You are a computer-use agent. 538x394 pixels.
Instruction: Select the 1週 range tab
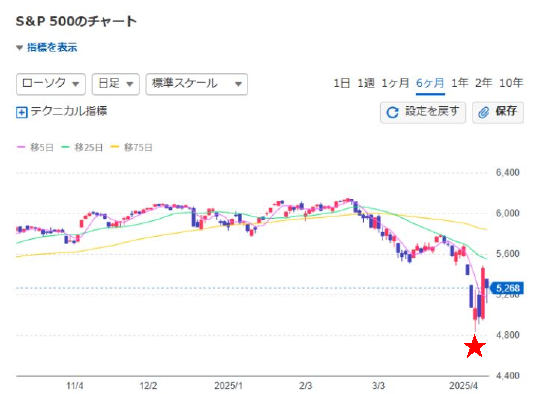(366, 83)
